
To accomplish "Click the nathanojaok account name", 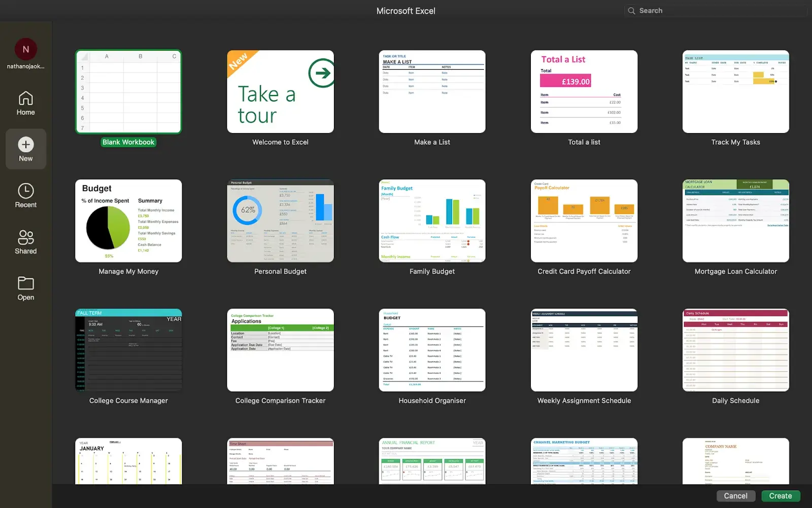I will (x=26, y=67).
